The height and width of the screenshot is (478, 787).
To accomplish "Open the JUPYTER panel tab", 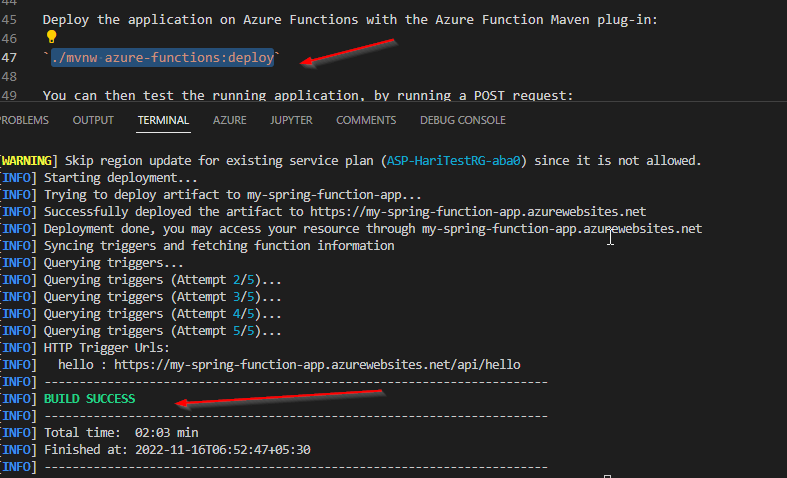I will 291,120.
